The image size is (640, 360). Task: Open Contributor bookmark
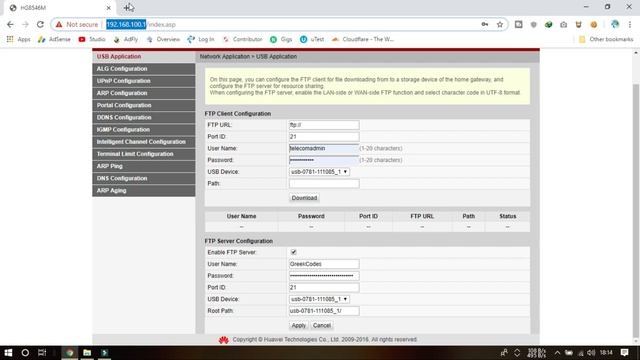coord(242,39)
